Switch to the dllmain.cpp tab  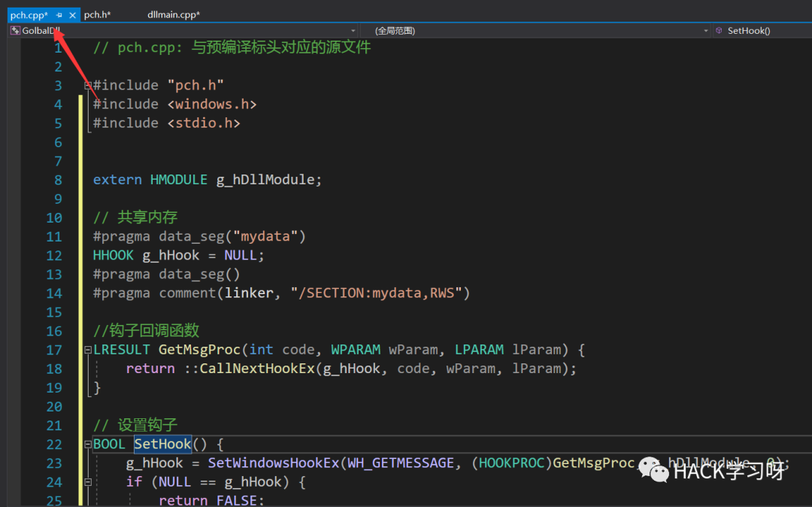[174, 14]
